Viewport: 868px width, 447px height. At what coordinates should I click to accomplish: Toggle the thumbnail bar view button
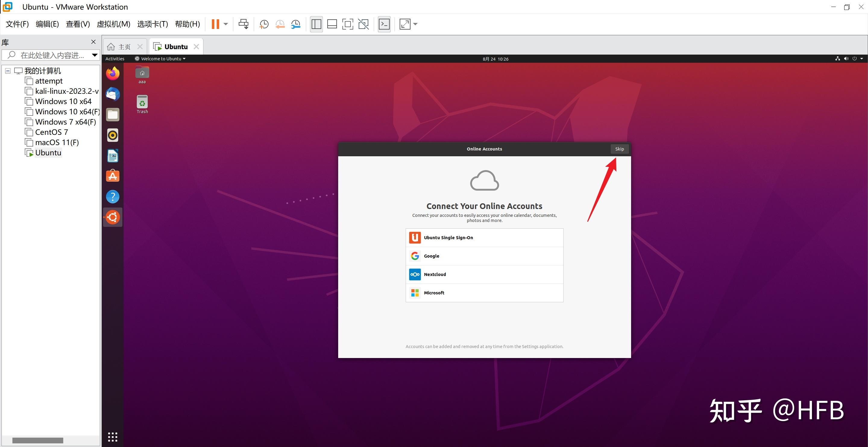point(332,24)
